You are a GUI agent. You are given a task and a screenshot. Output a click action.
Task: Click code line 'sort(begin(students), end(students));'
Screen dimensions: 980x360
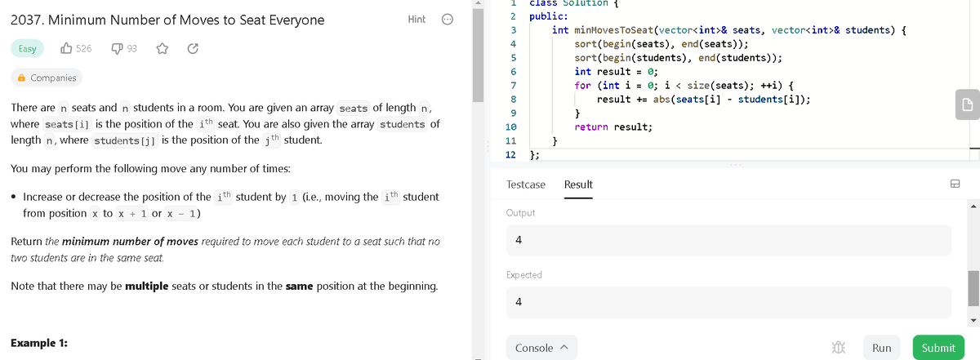click(x=679, y=58)
